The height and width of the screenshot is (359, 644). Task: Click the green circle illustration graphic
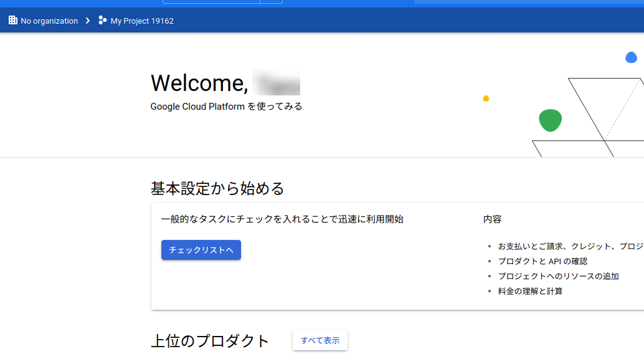point(550,120)
